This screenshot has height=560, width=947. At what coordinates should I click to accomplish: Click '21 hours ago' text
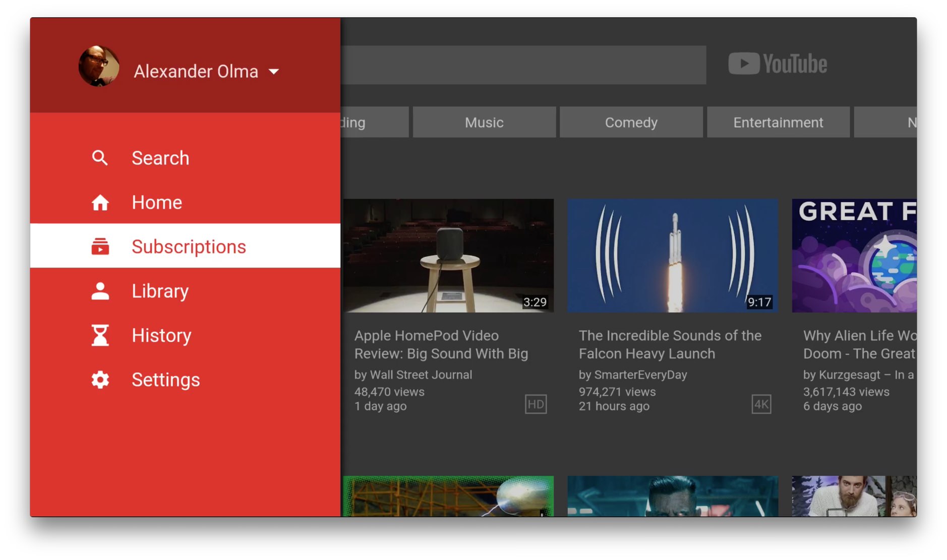click(x=614, y=406)
